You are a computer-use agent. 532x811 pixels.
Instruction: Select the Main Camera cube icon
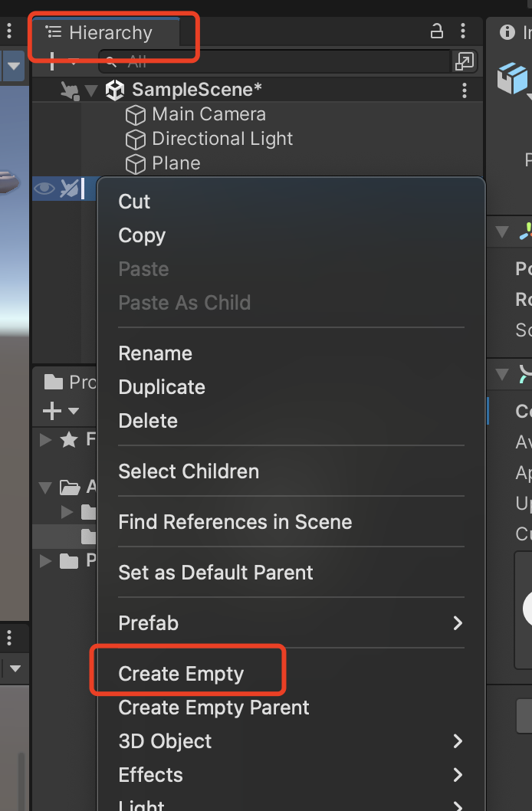(136, 114)
